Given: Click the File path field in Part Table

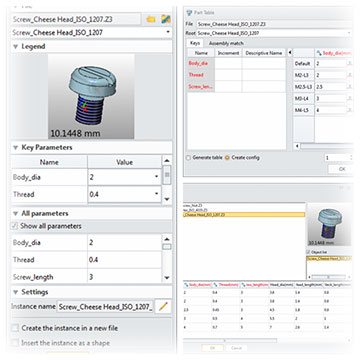Looking at the screenshot, I should pos(273,24).
